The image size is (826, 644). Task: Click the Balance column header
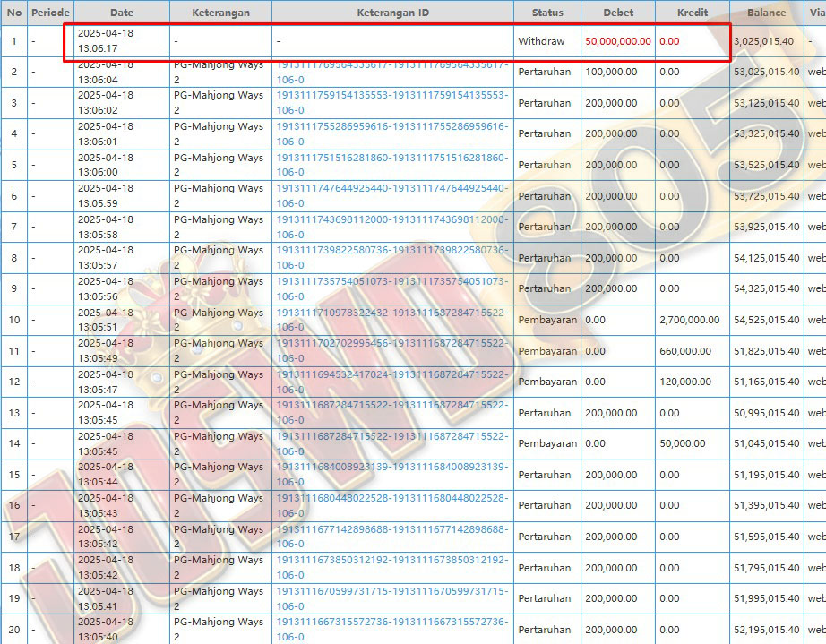(766, 13)
